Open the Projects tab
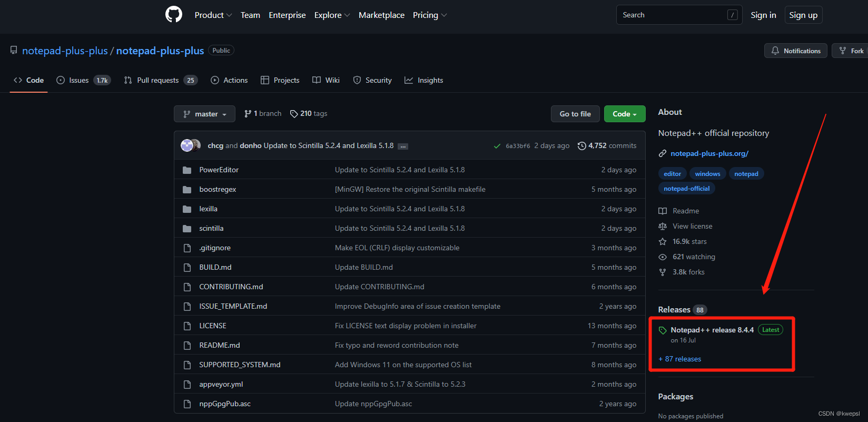Image resolution: width=868 pixels, height=422 pixels. point(280,80)
